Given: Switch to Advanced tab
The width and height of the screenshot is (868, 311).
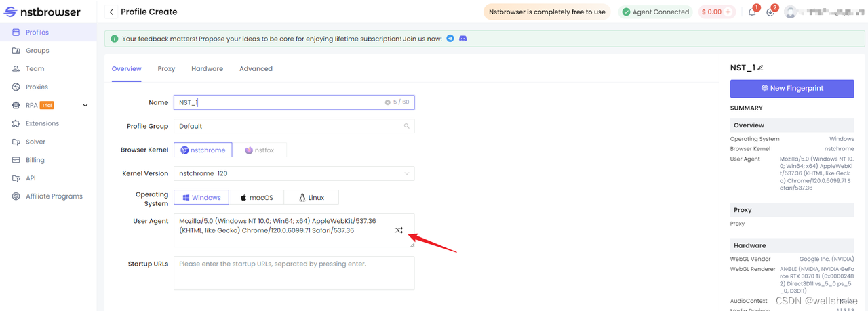Looking at the screenshot, I should 256,69.
